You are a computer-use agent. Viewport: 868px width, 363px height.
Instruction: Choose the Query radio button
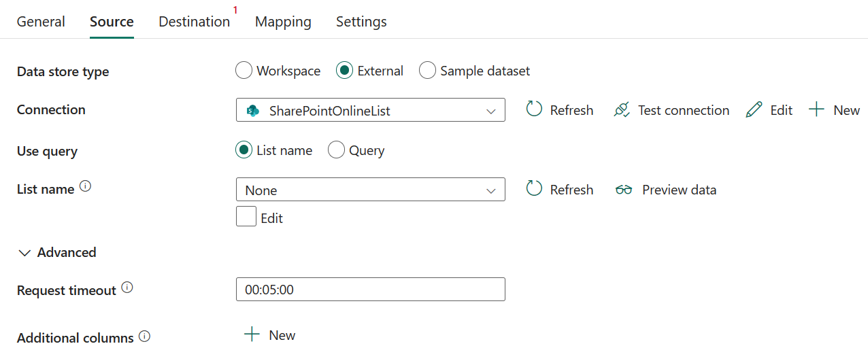(336, 150)
